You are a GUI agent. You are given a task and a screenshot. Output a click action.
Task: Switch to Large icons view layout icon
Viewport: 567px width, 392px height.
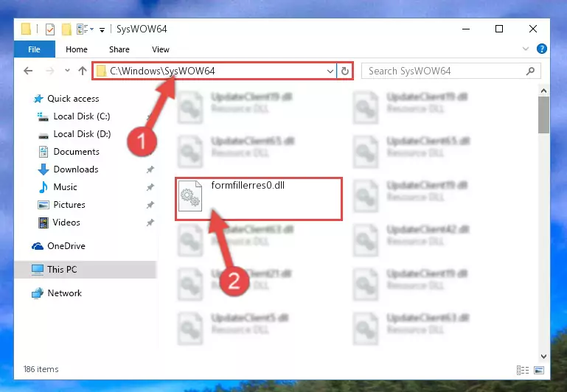pyautogui.click(x=539, y=370)
